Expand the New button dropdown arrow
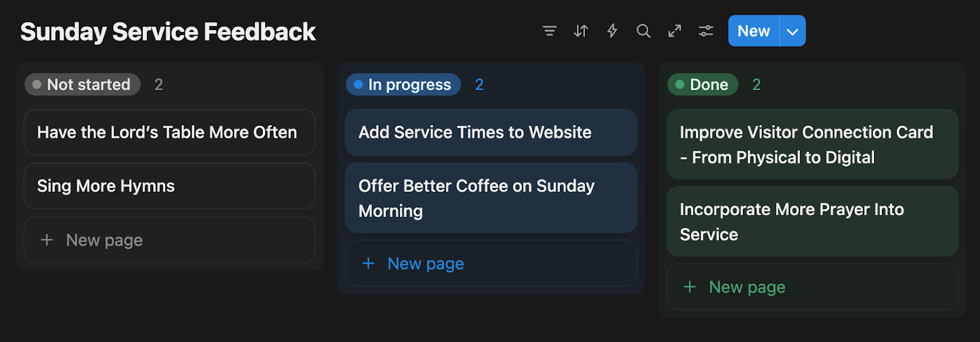 click(x=793, y=31)
